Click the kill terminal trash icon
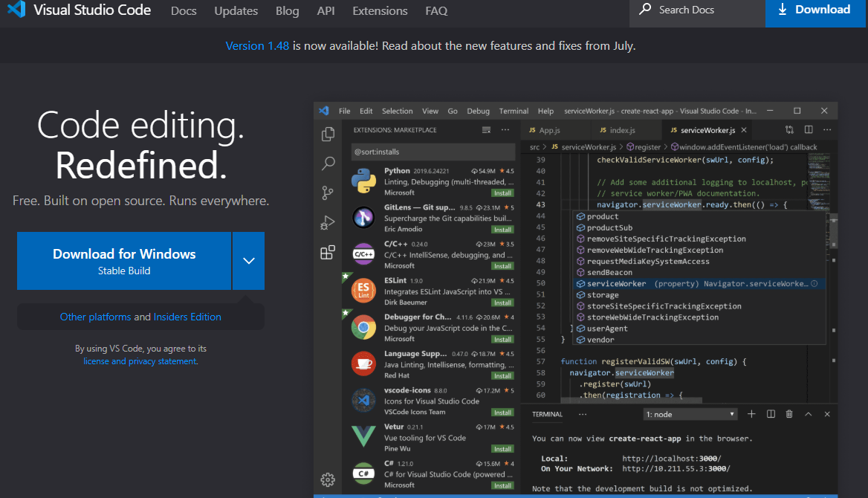Screen dimensions: 868x498 tap(789, 414)
